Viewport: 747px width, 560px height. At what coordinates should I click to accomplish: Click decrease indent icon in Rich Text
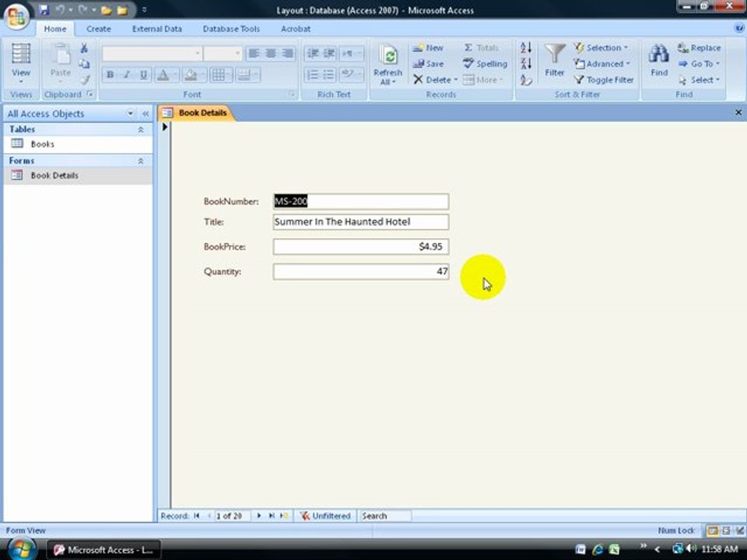pos(313,53)
